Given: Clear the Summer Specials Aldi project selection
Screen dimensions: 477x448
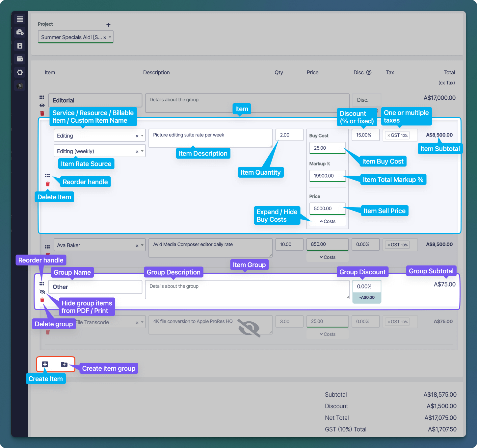Looking at the screenshot, I should (x=105, y=37).
